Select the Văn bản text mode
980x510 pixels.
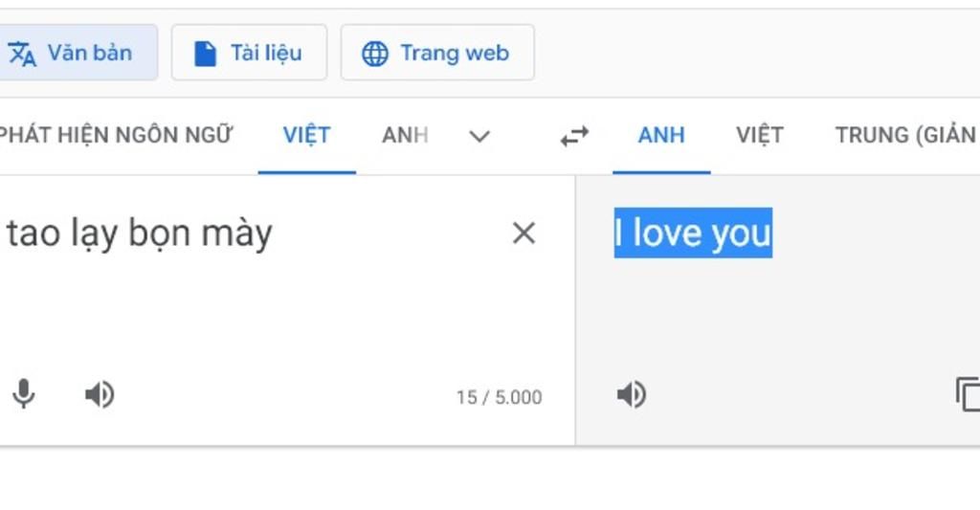pyautogui.click(x=77, y=53)
